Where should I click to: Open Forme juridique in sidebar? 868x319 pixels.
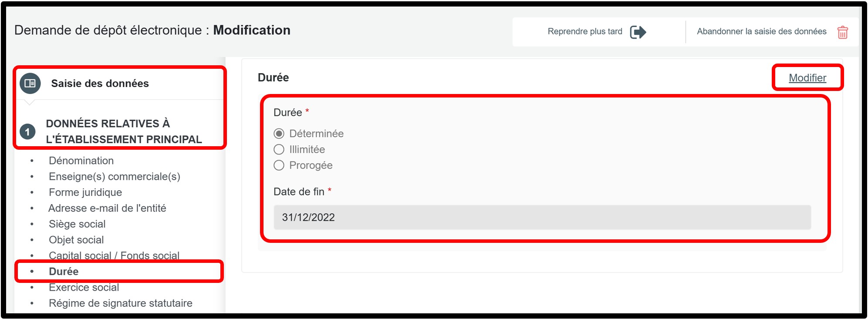pyautogui.click(x=85, y=192)
